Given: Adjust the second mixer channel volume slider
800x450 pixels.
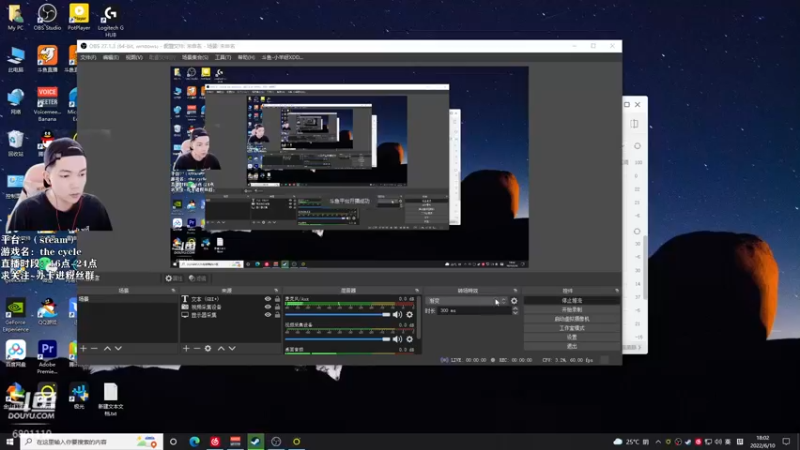Looking at the screenshot, I should [x=338, y=339].
